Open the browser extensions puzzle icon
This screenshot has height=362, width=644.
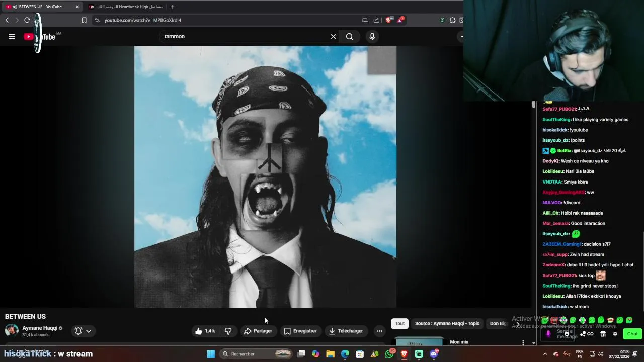coord(452,20)
